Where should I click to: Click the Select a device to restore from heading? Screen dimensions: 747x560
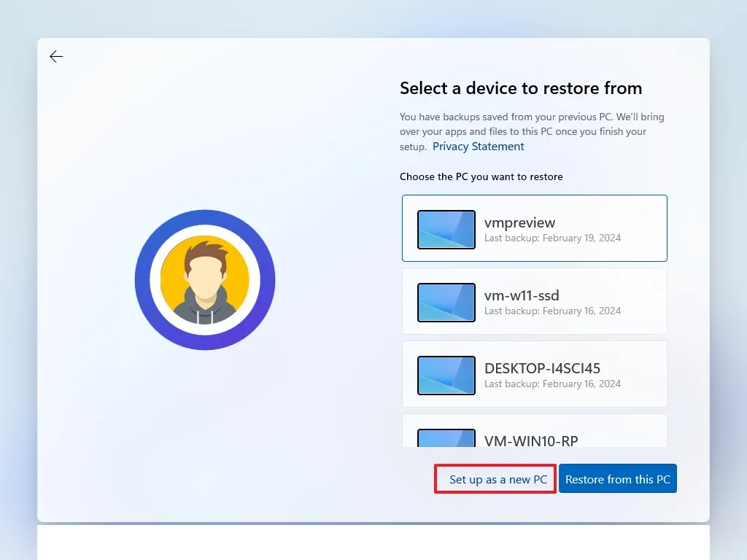click(520, 88)
